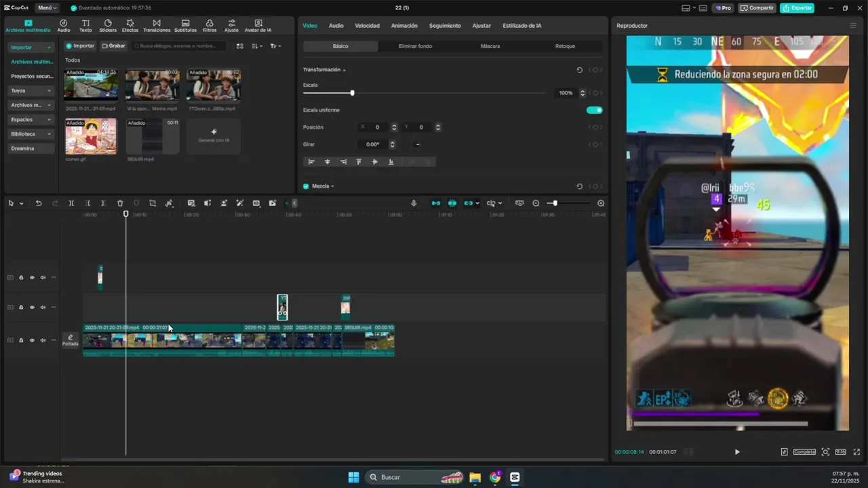Image resolution: width=868 pixels, height=488 pixels.
Task: Hide the top overlay track with eye icon
Action: (32, 277)
